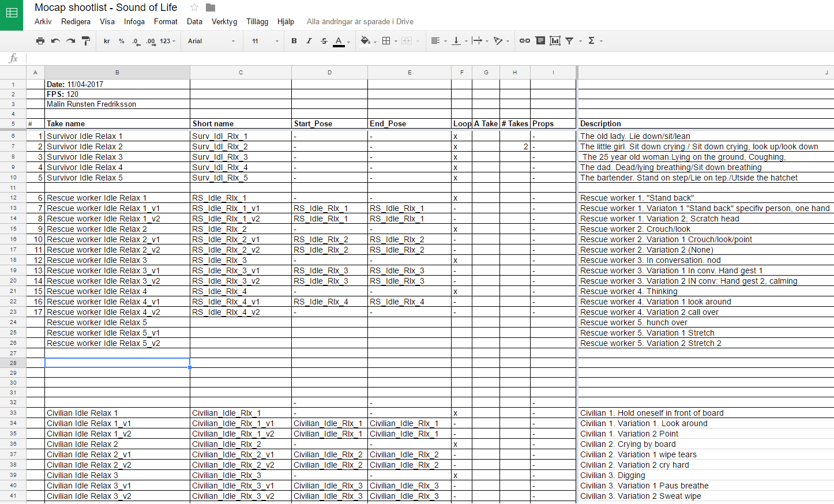The height and width of the screenshot is (504, 834).
Task: Open the Infoga menu
Action: 134,21
